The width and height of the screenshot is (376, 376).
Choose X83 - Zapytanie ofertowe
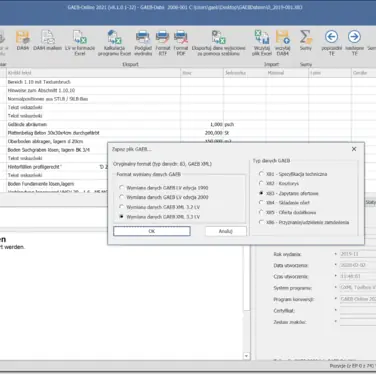click(288, 193)
